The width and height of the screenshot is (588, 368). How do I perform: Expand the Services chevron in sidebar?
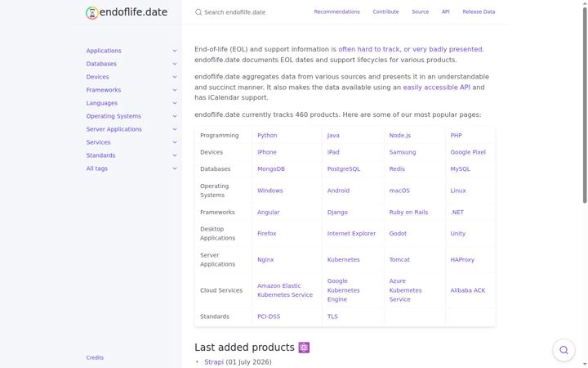[x=175, y=142]
